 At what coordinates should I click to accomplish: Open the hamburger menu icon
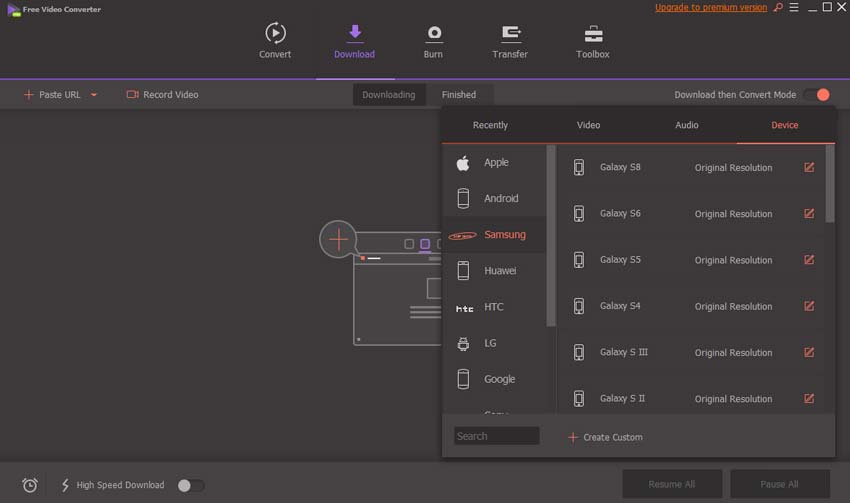click(x=794, y=8)
